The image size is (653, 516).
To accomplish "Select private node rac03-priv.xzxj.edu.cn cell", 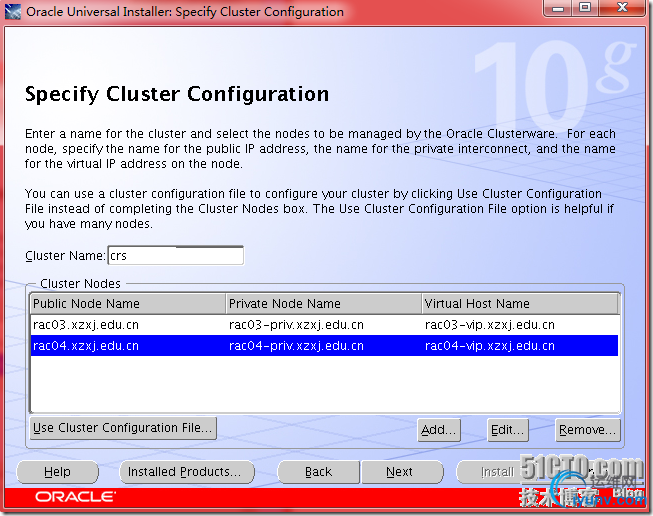I will pos(324,325).
